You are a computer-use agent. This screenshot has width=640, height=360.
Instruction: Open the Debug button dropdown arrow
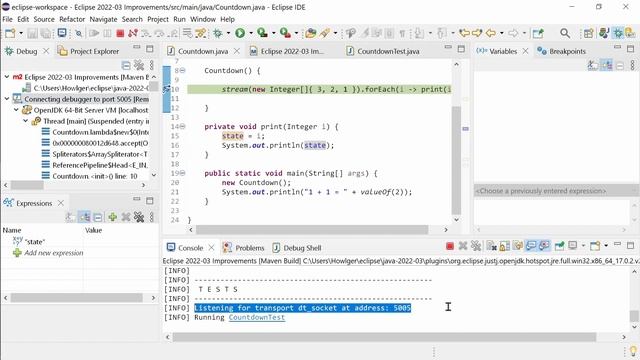coord(228,33)
